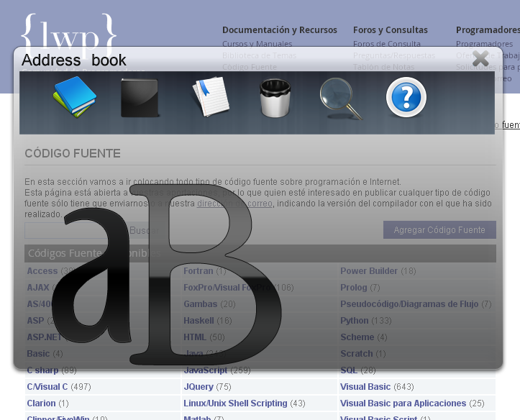This screenshot has height=420, width=520.
Task: Open the JavaScript category link
Action: [205, 370]
